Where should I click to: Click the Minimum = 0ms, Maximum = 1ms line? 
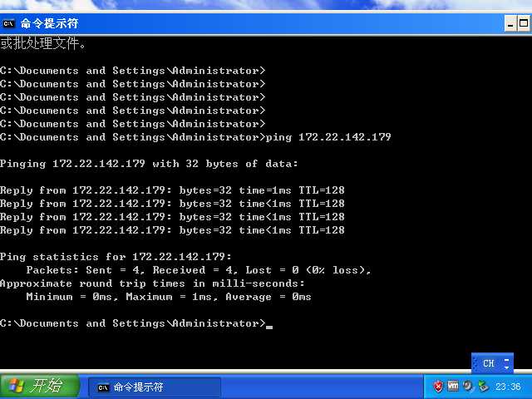(169, 297)
